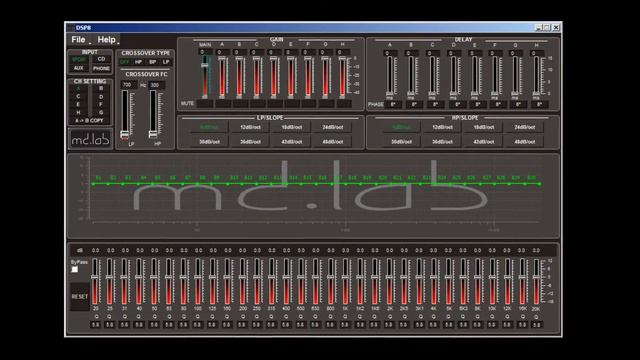640x360 pixels.
Task: Select 12dB/oct in LP/SLOPE
Action: point(250,127)
